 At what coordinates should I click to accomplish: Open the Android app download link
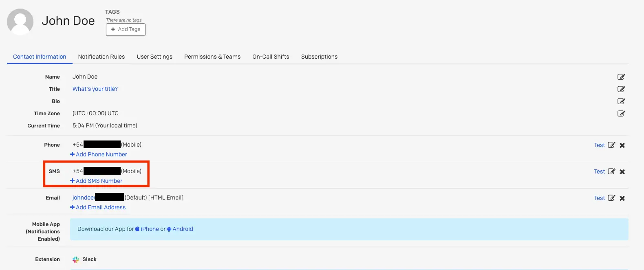(180, 229)
